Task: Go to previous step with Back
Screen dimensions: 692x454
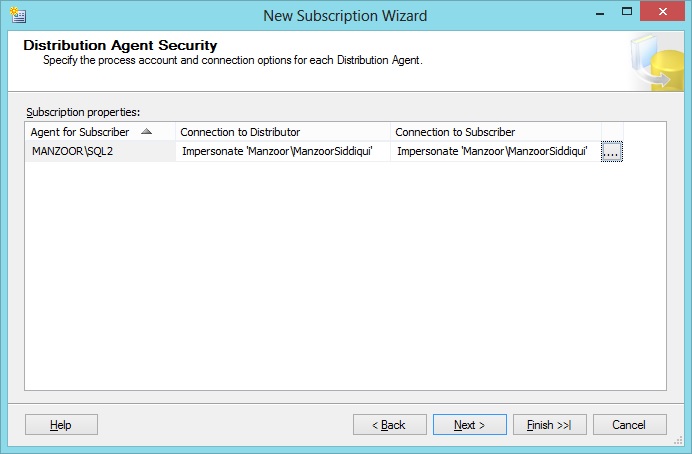Action: pos(390,425)
